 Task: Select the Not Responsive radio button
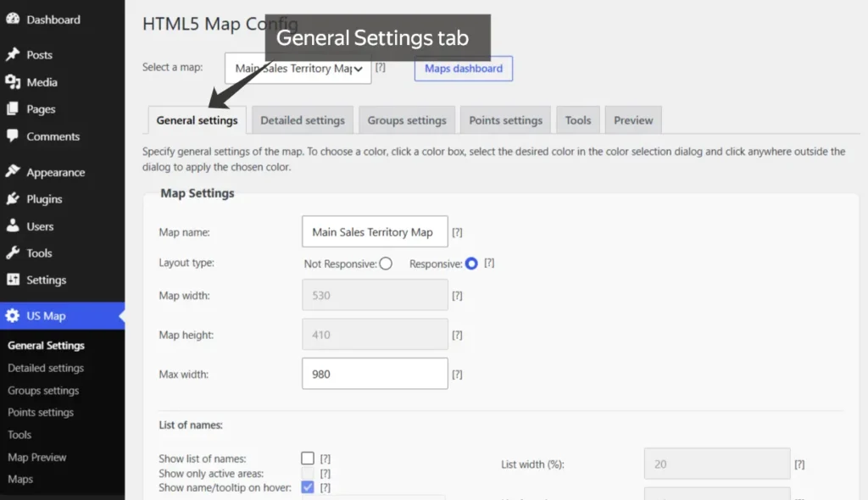tap(386, 264)
